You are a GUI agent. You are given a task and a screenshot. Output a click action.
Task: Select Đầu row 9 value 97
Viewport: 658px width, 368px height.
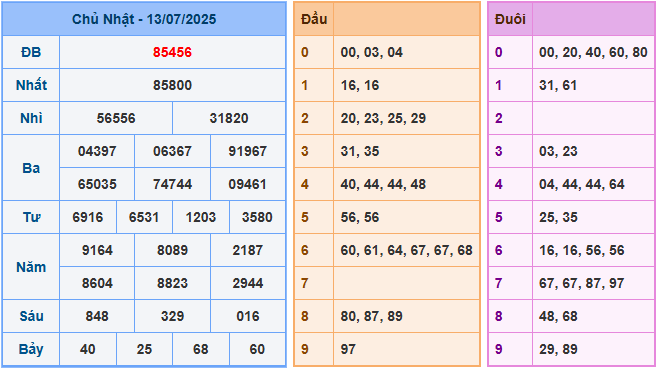348,349
